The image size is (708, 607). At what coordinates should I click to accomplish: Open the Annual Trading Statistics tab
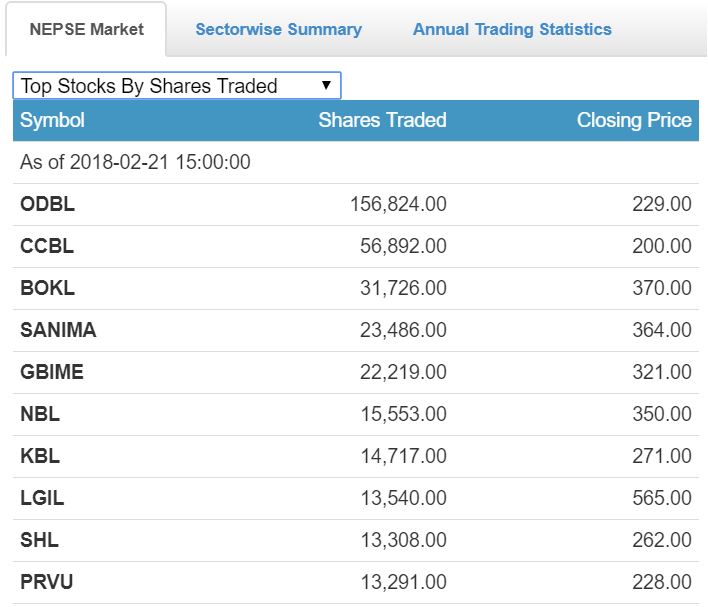(x=512, y=29)
